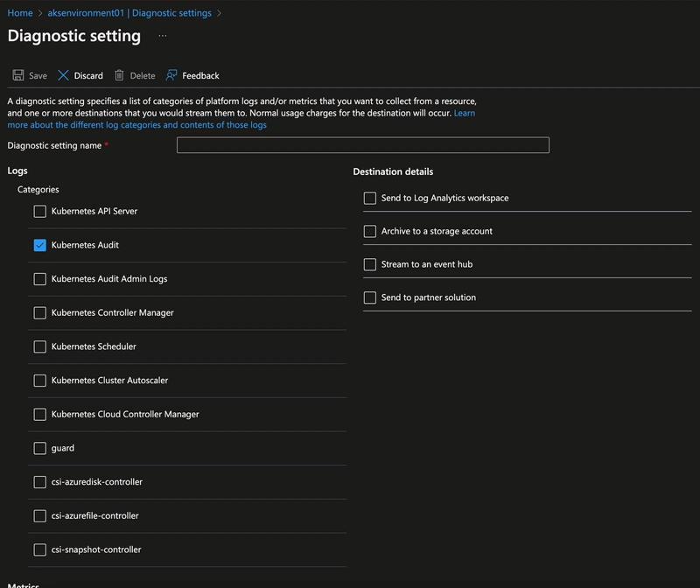This screenshot has width=700, height=588.
Task: Check csi-azuredisk-controller logs
Action: point(39,482)
